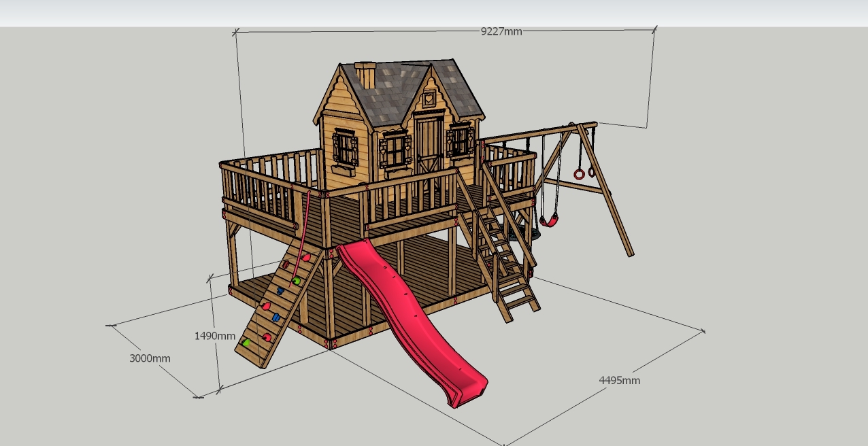Image resolution: width=868 pixels, height=446 pixels.
Task: Click the black tire swing
Action: pyautogui.click(x=535, y=234)
